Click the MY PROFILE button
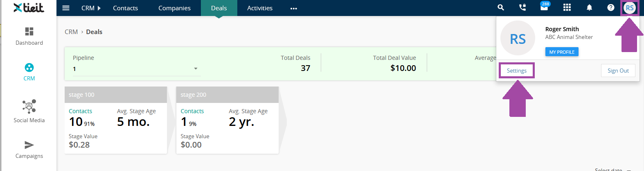Image resolution: width=644 pixels, height=171 pixels. 562,52
